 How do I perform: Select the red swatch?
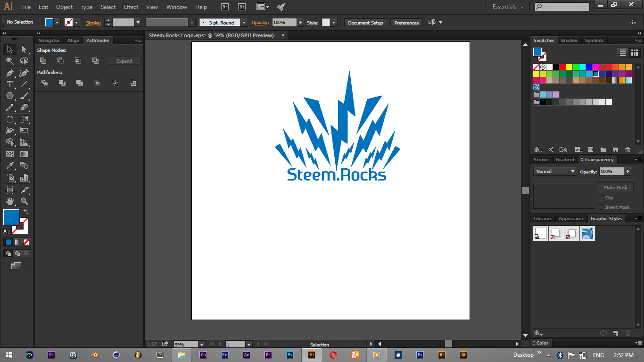click(562, 67)
